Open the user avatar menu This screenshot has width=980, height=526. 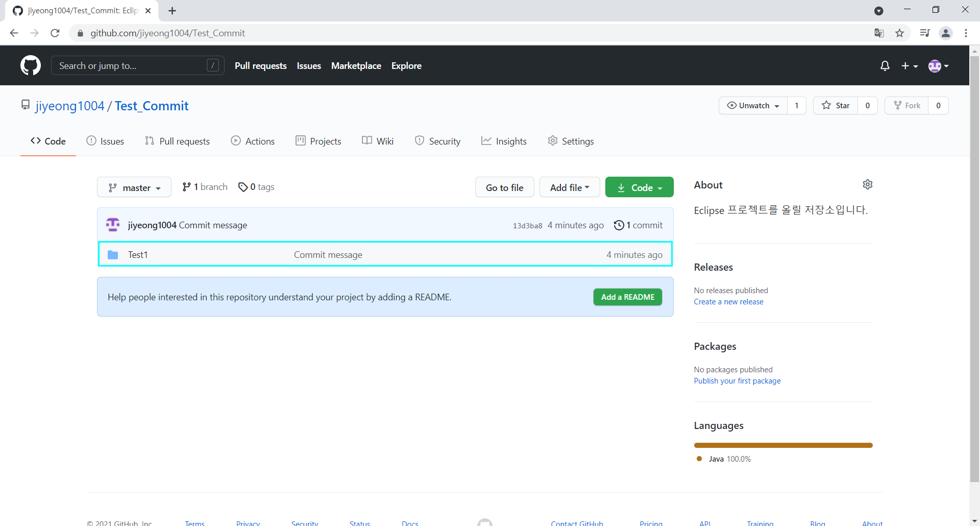[x=939, y=66]
